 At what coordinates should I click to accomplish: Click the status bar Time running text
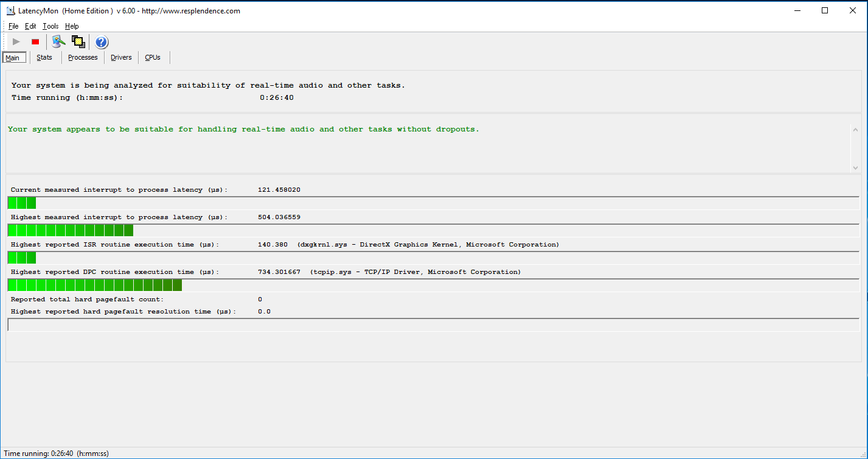pyautogui.click(x=57, y=454)
